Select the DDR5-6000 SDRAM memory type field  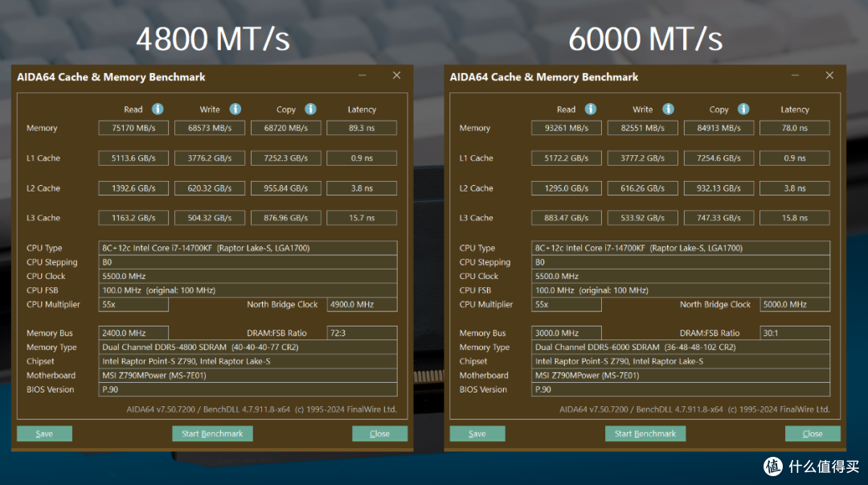pos(681,347)
